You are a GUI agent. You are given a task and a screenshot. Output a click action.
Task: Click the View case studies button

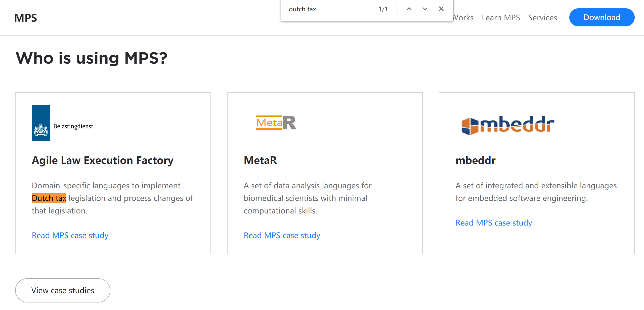63,290
